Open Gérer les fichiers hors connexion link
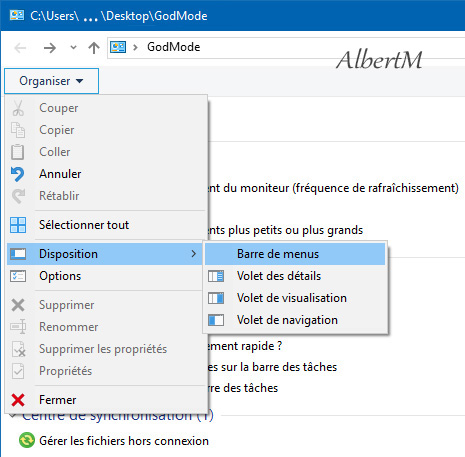 (124, 441)
